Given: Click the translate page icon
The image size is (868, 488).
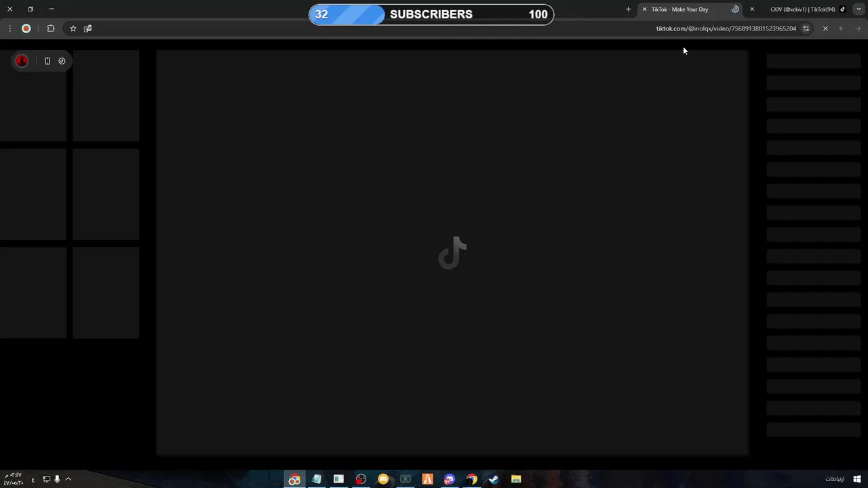Looking at the screenshot, I should 87,28.
